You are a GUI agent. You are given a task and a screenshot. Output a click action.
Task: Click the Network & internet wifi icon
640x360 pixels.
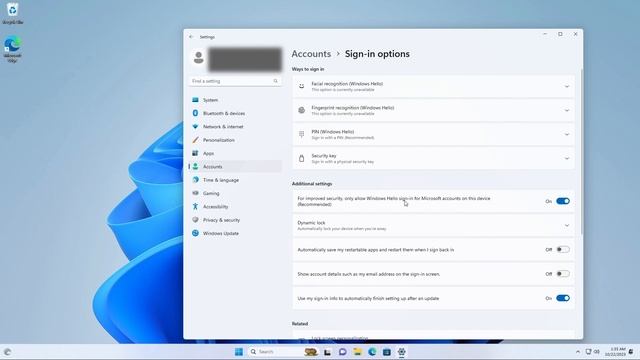click(195, 127)
